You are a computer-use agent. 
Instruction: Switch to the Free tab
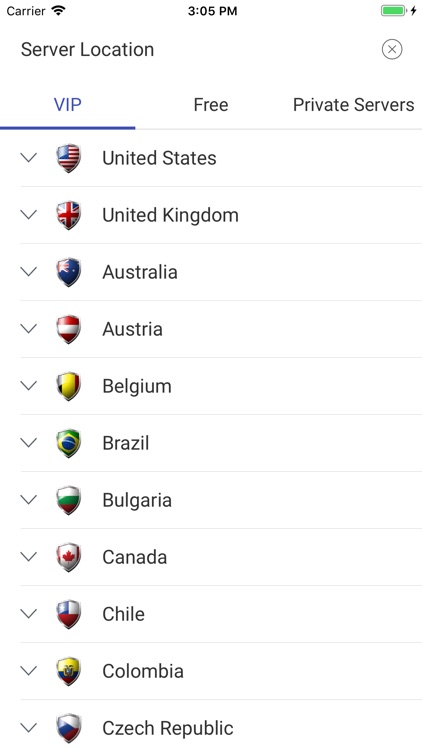coord(211,105)
